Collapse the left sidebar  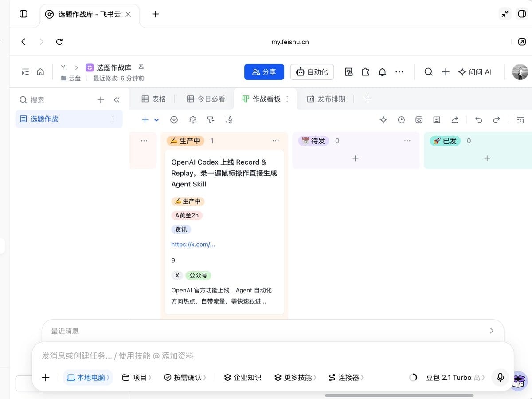point(117,100)
